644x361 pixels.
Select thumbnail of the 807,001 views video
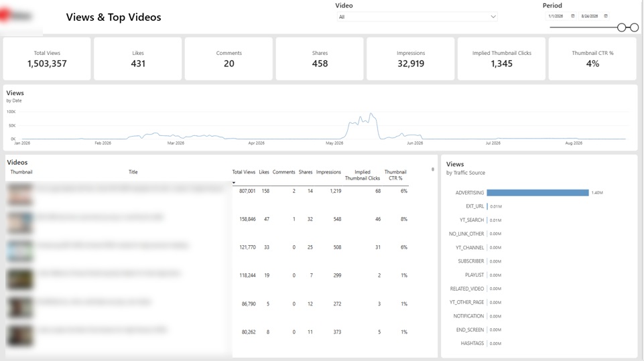click(x=19, y=194)
